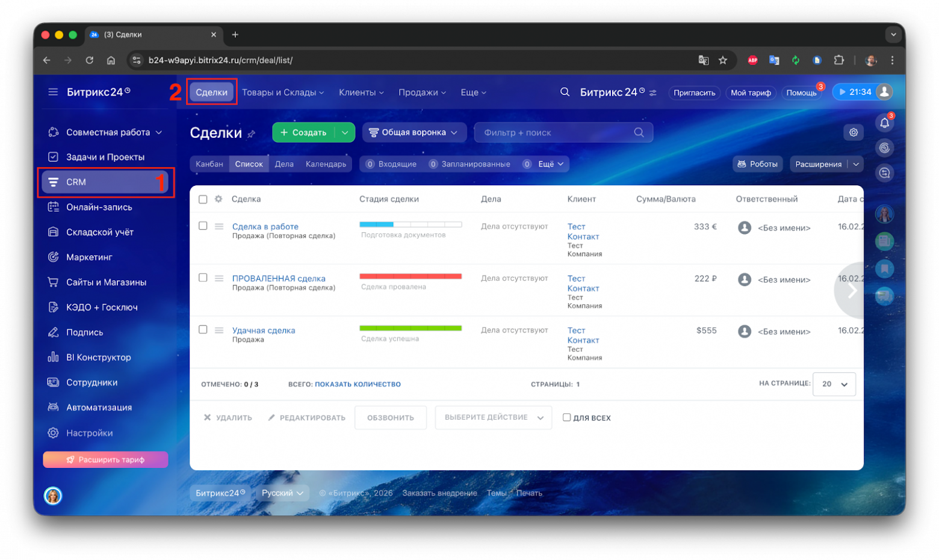Switch to the Канбан view tab
Viewport: 939px width, 560px height.
click(209, 164)
